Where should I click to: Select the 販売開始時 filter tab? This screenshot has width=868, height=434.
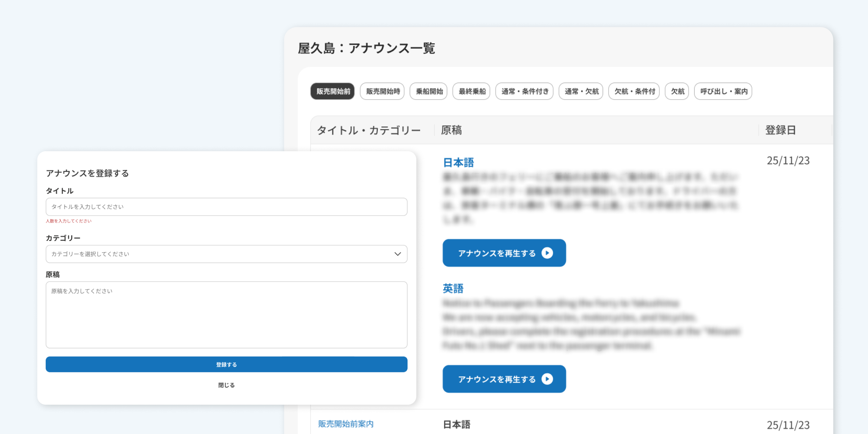tap(382, 91)
